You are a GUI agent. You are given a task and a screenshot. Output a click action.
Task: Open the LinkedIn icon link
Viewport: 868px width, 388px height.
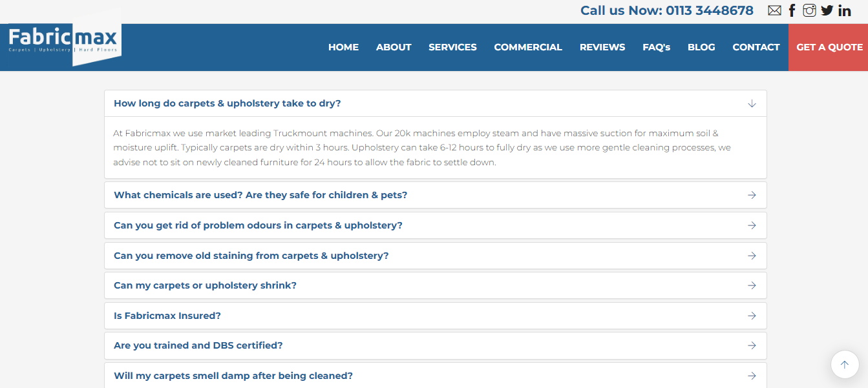click(x=844, y=10)
